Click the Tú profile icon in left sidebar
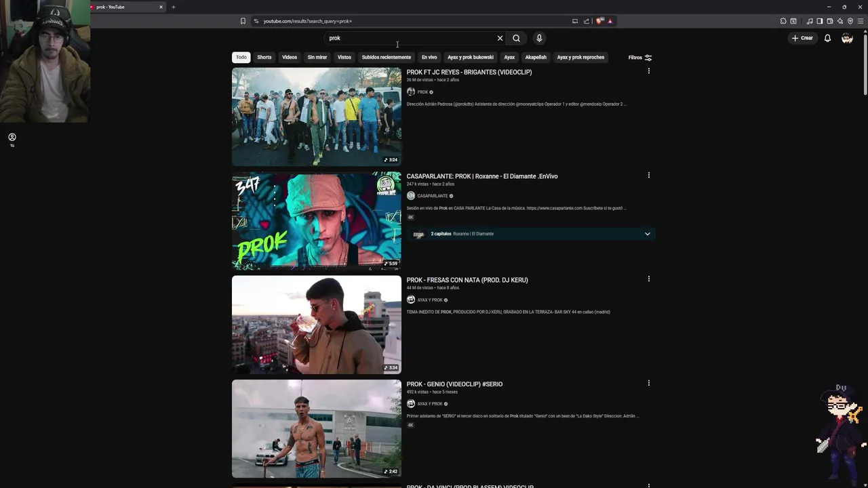The height and width of the screenshot is (488, 868). tap(12, 139)
